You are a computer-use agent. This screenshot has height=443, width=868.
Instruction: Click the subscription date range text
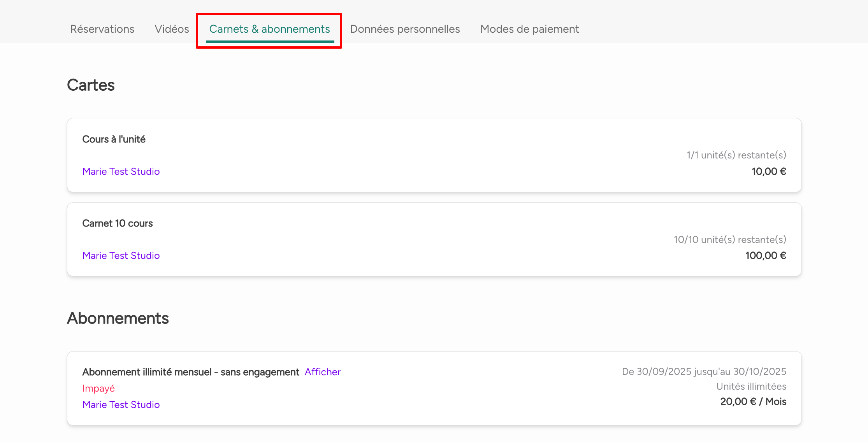coord(704,372)
